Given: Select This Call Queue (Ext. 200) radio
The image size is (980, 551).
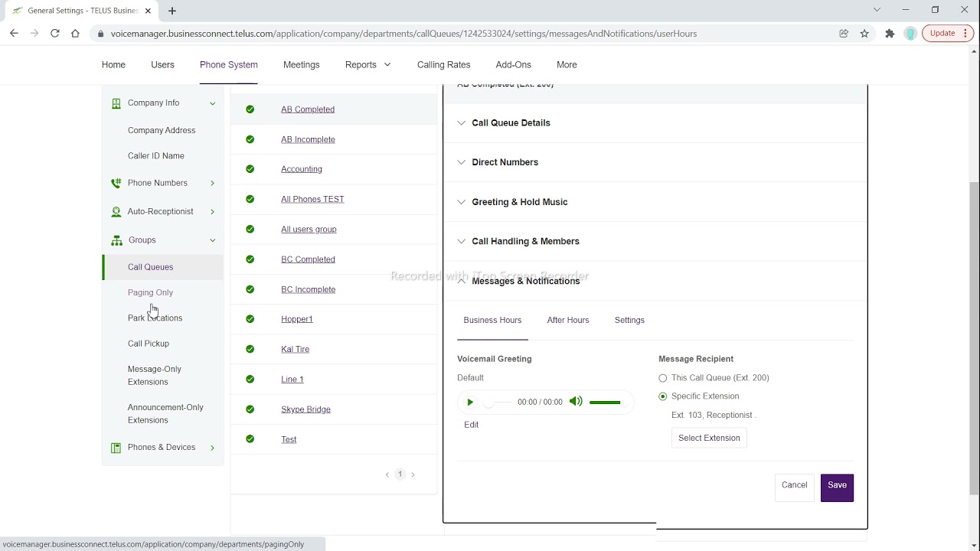Looking at the screenshot, I should coord(663,378).
